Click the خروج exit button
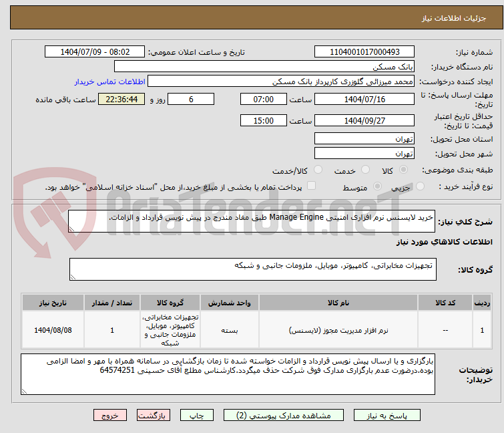 pos(110,416)
